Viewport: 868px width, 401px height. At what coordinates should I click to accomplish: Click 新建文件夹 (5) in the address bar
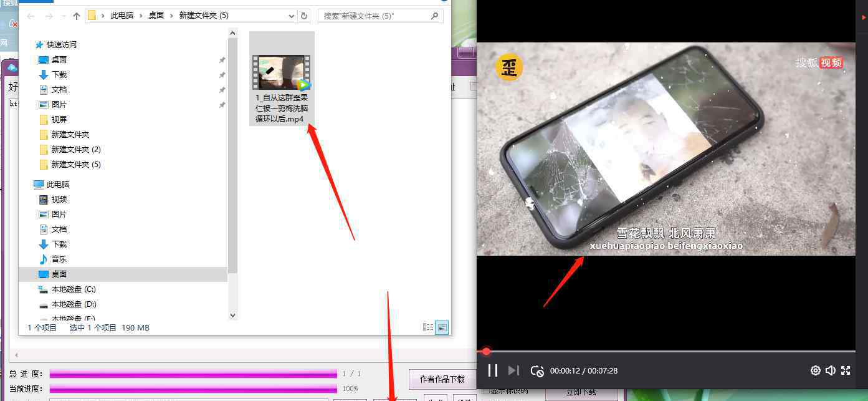point(204,16)
